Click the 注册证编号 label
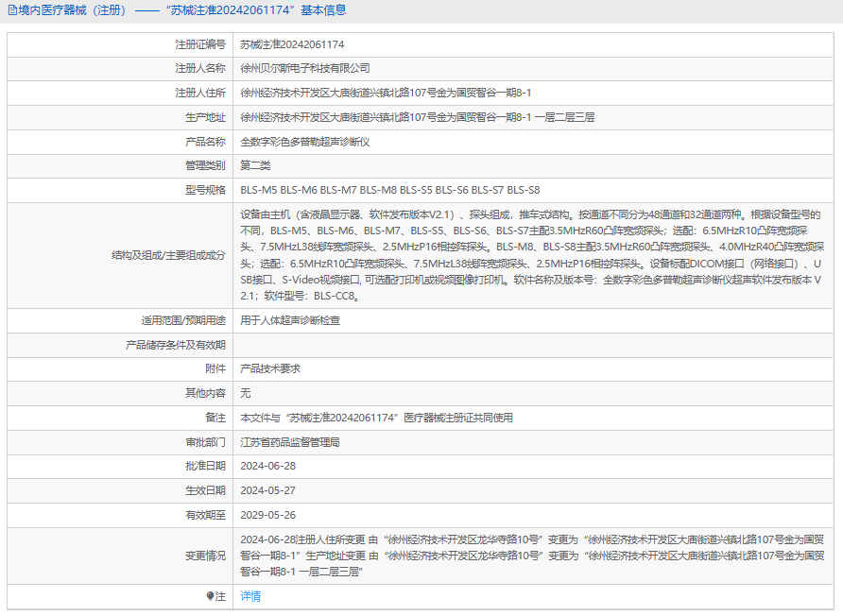 (200, 44)
